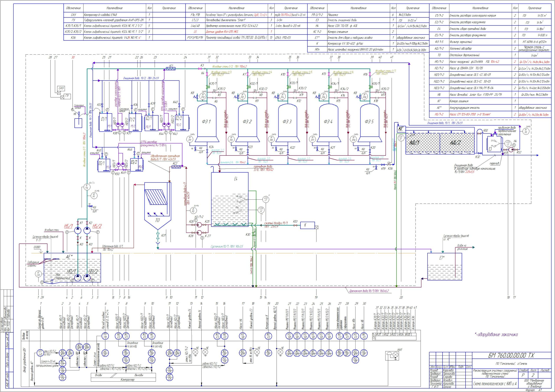Select the САУ controller box symbol
This screenshot has width=555, height=392.
point(61,88)
